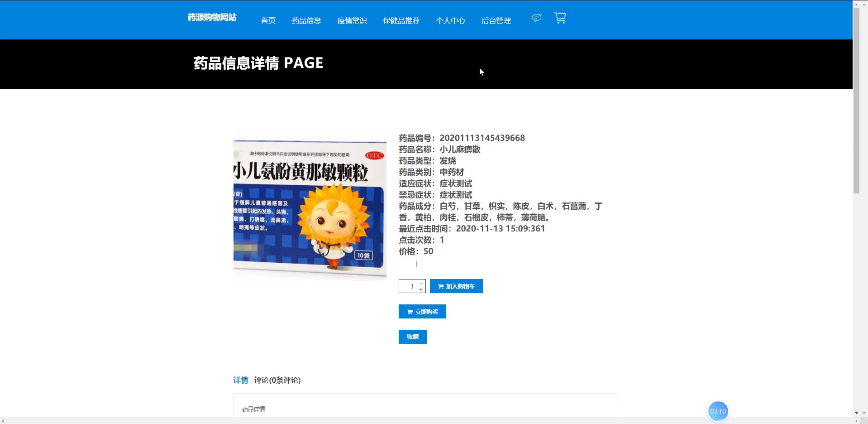Open 保健品推荐 menu item
Screen dimensions: 868x424
(401, 20)
